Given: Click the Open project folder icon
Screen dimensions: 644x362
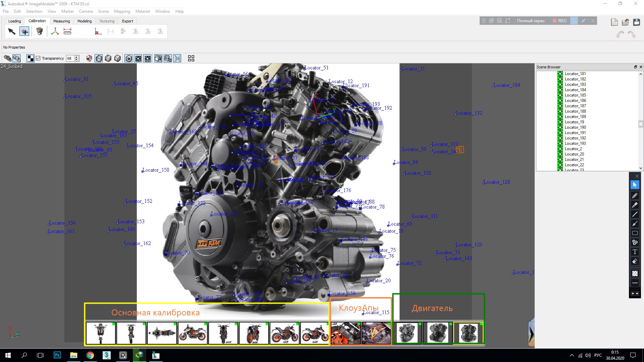Looking at the screenshot, I should pyautogui.click(x=626, y=22).
